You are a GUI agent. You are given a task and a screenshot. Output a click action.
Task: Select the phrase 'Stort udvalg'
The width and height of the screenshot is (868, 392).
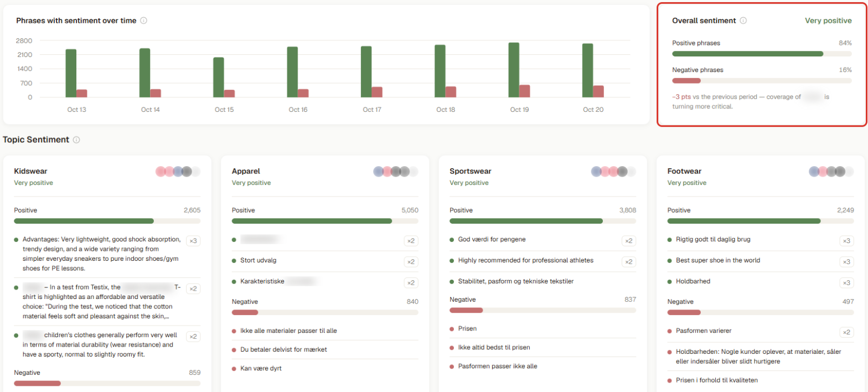259,260
